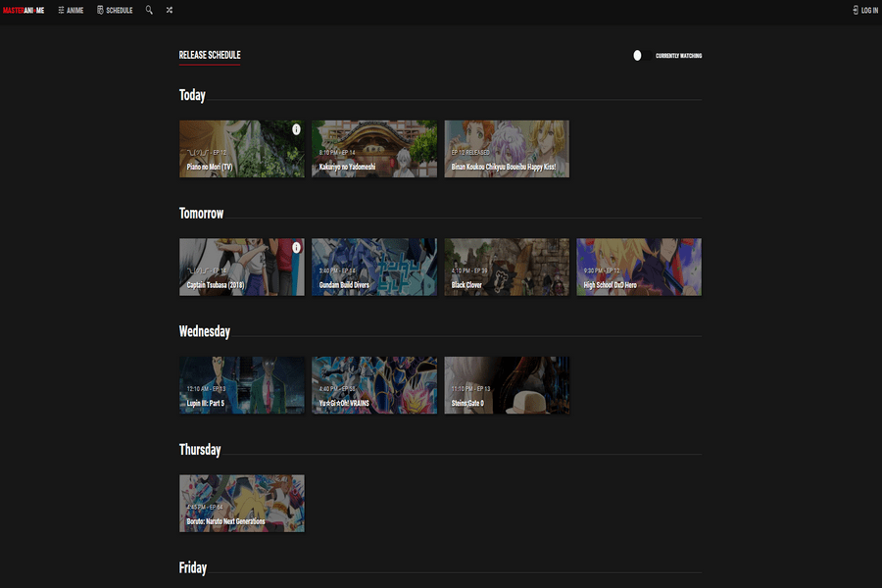Open the Anime menu
The image size is (882, 588).
coord(71,10)
